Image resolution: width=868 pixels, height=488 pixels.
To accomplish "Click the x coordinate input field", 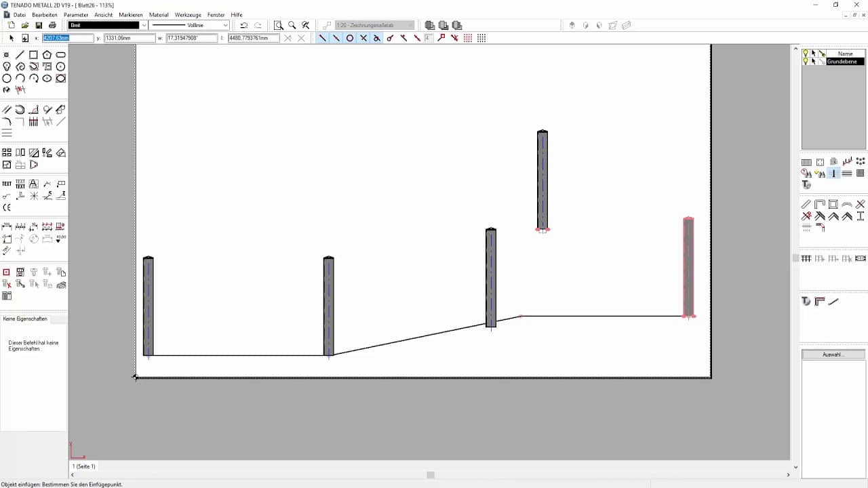I will 68,38.
